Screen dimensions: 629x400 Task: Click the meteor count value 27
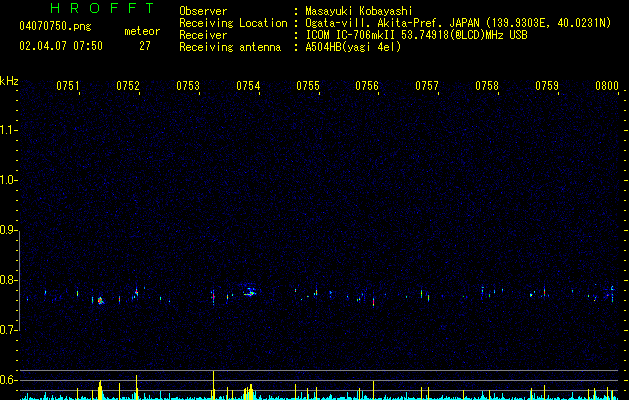point(145,46)
